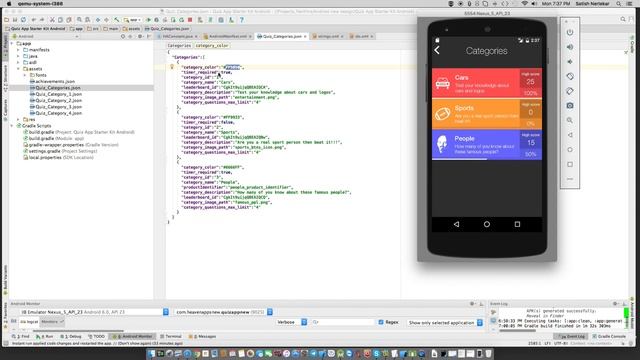Click emulator power button icon
The width and height of the screenshot is (640, 360).
[570, 32]
